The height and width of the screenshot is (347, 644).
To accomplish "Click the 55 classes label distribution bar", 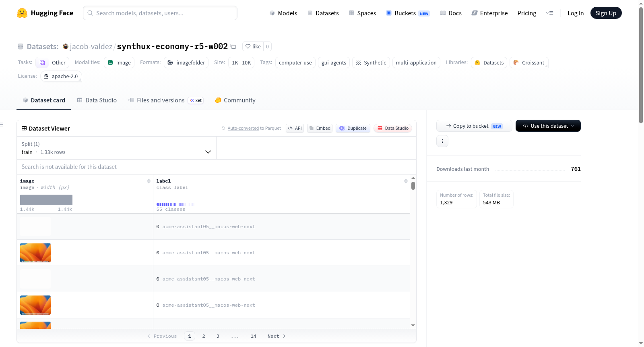I will click(175, 204).
